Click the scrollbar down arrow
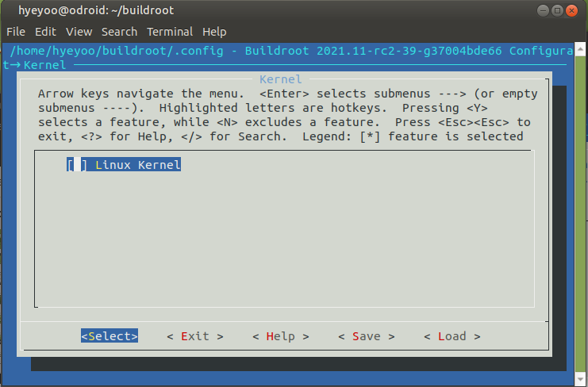The image size is (588, 387). (x=580, y=381)
